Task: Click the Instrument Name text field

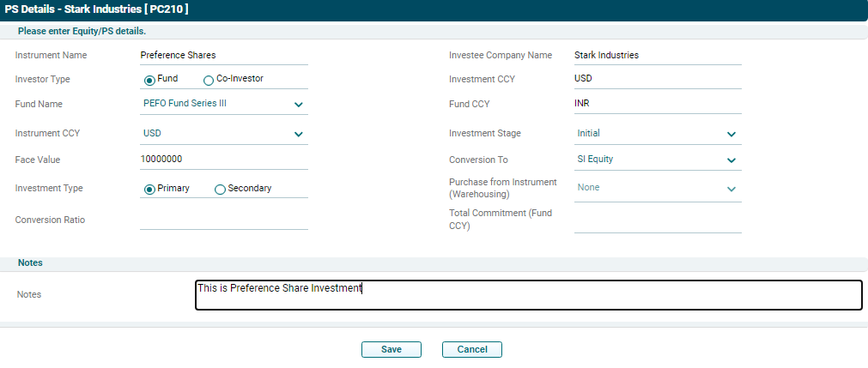Action: tap(223, 55)
